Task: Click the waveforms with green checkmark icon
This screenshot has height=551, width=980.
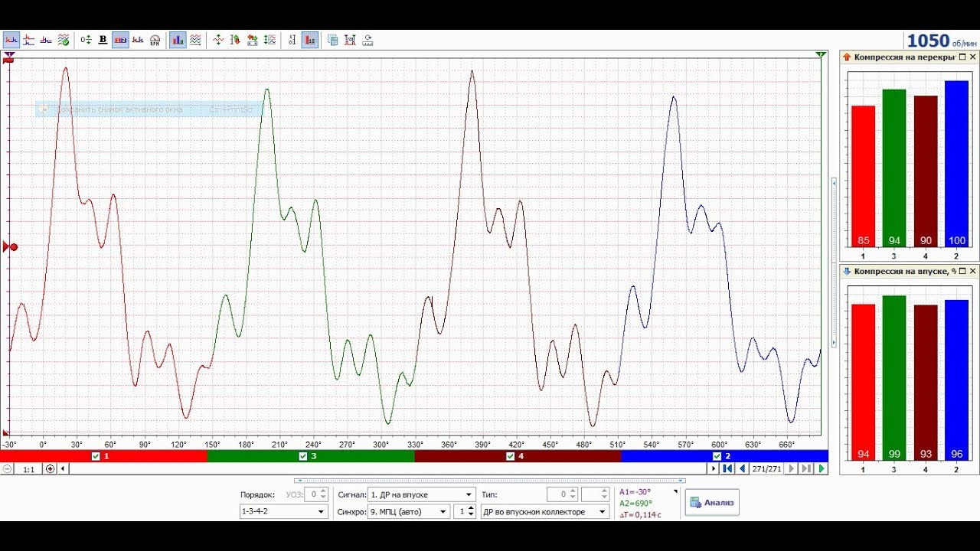Action: click(64, 40)
